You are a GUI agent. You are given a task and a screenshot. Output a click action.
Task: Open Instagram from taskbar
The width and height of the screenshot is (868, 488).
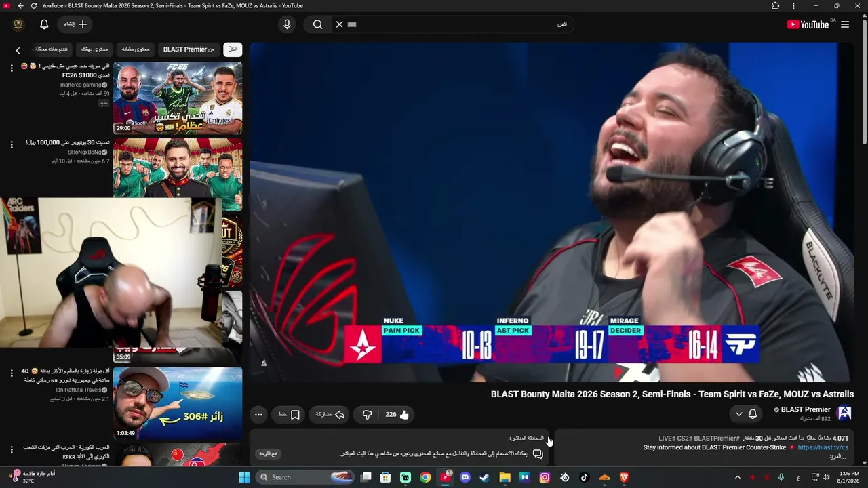click(x=545, y=477)
